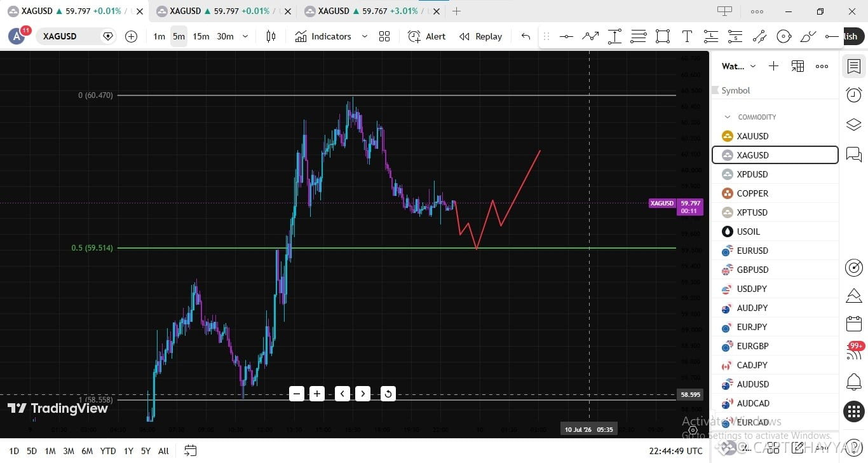Open the notifications bell icon
868x463 pixels.
[x=854, y=382]
